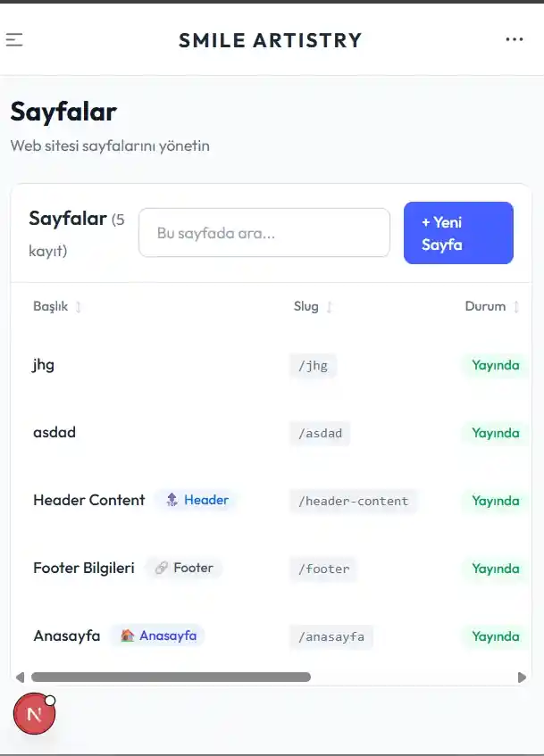Click the house icon in Anasayfa badge
The image size is (544, 756).
(128, 636)
